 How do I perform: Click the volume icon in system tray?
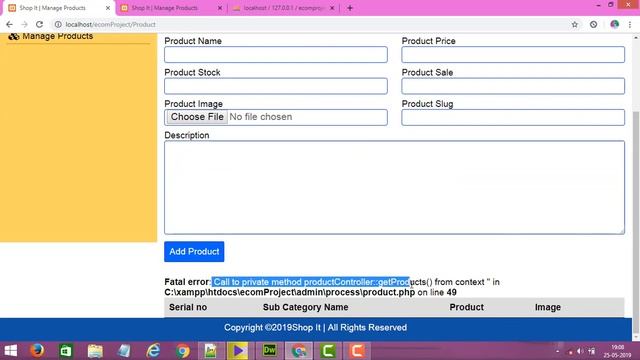[x=580, y=351]
